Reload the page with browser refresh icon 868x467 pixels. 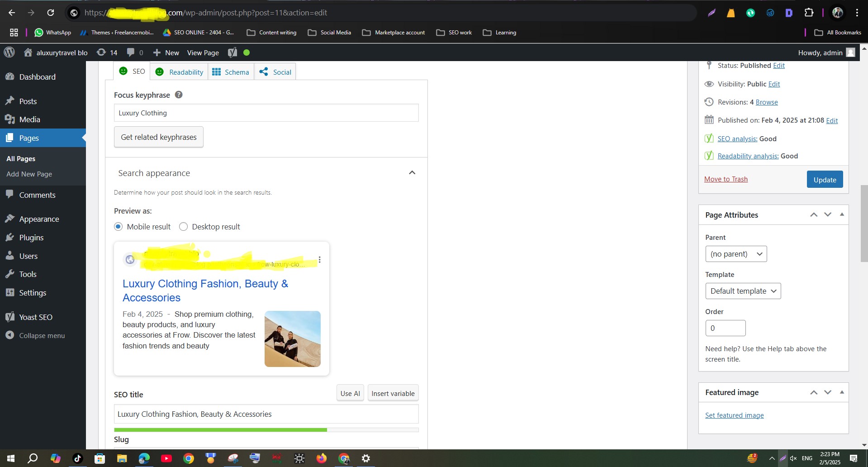51,13
